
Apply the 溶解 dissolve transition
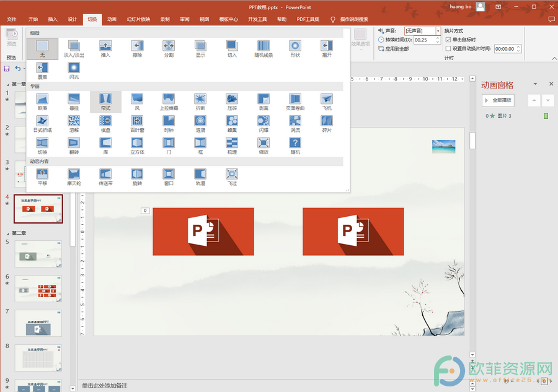(74, 124)
